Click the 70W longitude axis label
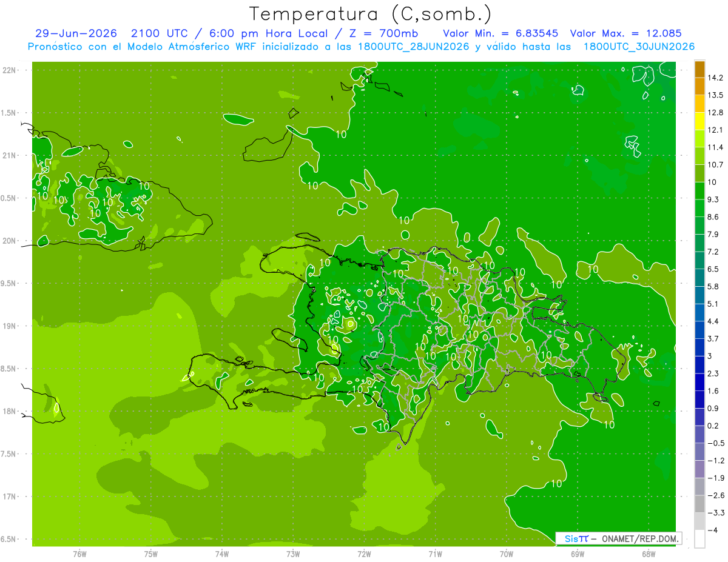The width and height of the screenshot is (728, 562). click(507, 554)
